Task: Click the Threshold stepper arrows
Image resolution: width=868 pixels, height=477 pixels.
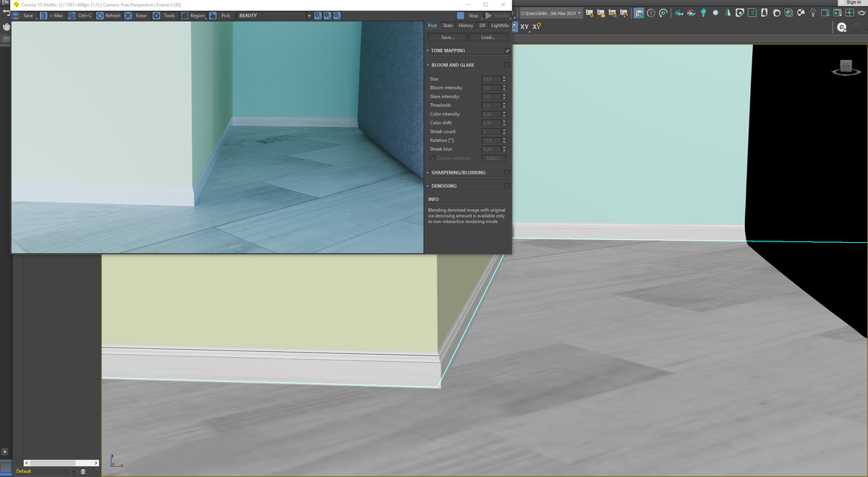Action: (x=504, y=105)
